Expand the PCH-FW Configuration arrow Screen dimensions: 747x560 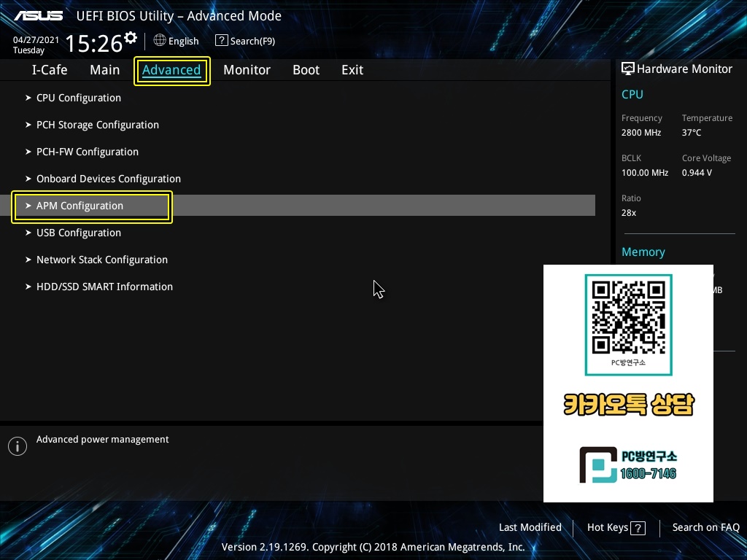click(x=28, y=152)
